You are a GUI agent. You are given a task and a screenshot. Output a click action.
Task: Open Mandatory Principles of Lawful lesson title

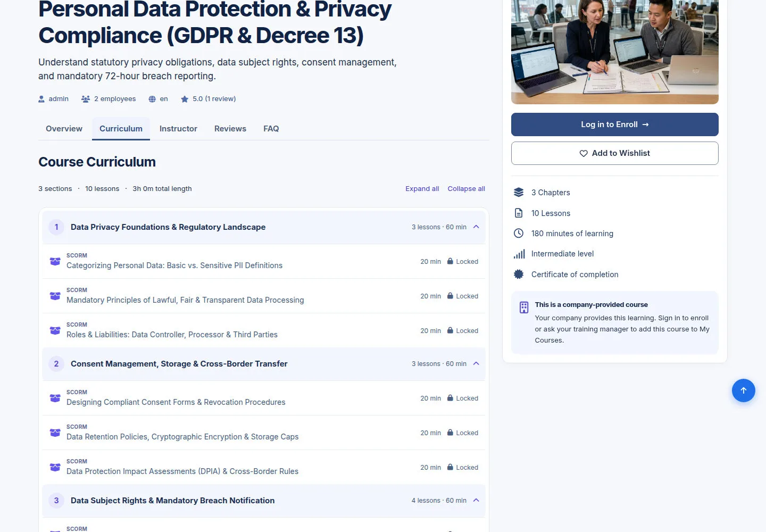click(185, 300)
